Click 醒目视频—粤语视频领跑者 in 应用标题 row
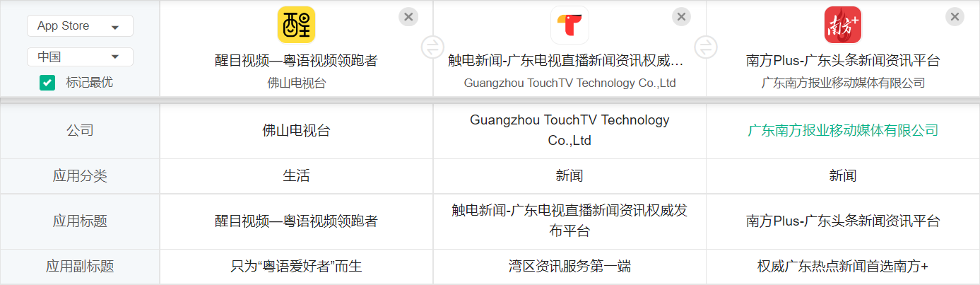This screenshot has width=980, height=285. (x=296, y=221)
